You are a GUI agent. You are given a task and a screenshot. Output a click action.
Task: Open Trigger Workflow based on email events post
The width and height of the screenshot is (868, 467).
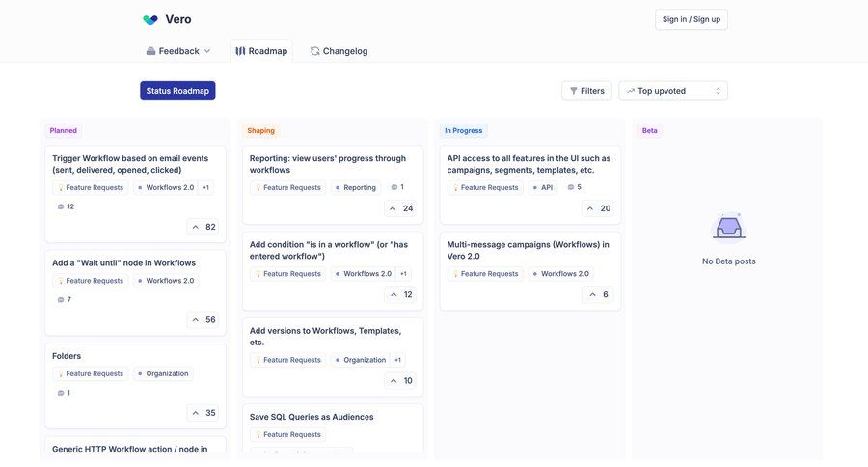[130, 164]
